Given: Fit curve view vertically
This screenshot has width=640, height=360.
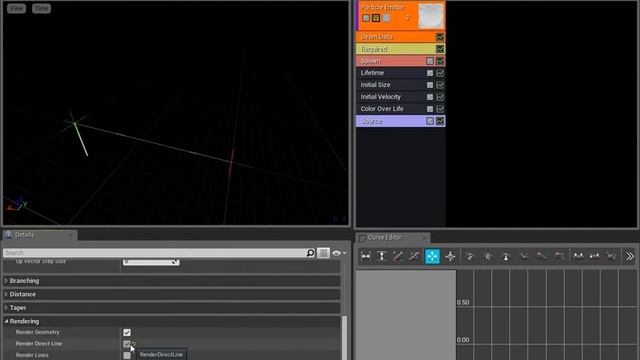Looking at the screenshot, I should (x=382, y=256).
